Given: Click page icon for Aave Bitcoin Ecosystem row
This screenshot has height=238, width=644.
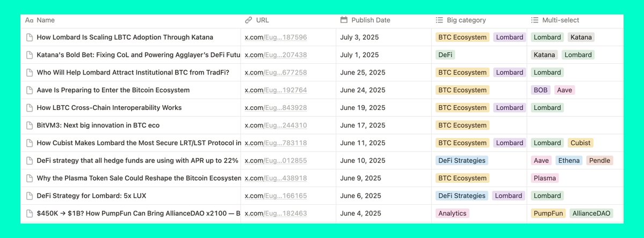Looking at the screenshot, I should pyautogui.click(x=30, y=90).
